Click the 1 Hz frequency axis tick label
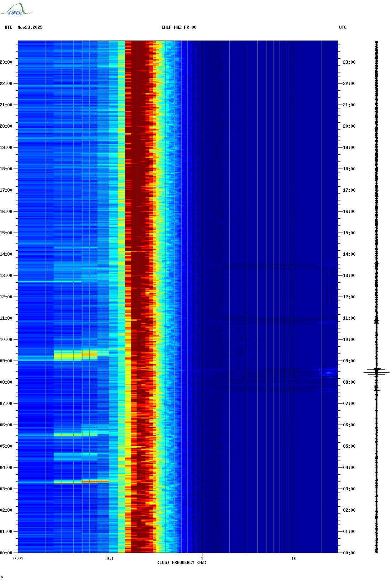Image resolution: width=392 pixels, height=581 pixels. point(202,559)
